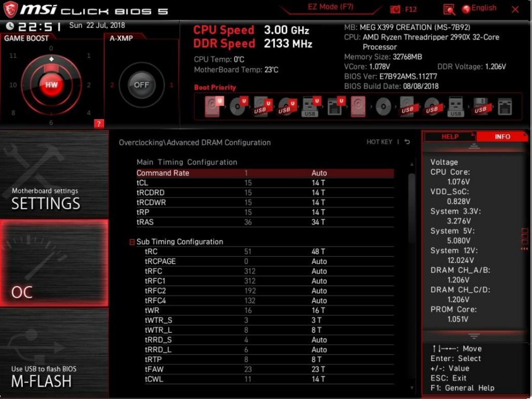The height and width of the screenshot is (399, 532).
Task: Select the UEFI USB hard disk boot icon with U badge
Action: coord(262,107)
